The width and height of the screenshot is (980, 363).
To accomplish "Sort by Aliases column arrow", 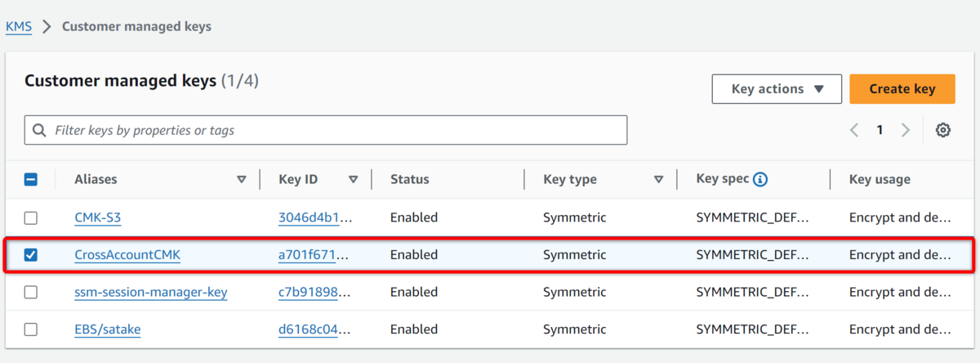I will click(x=242, y=180).
